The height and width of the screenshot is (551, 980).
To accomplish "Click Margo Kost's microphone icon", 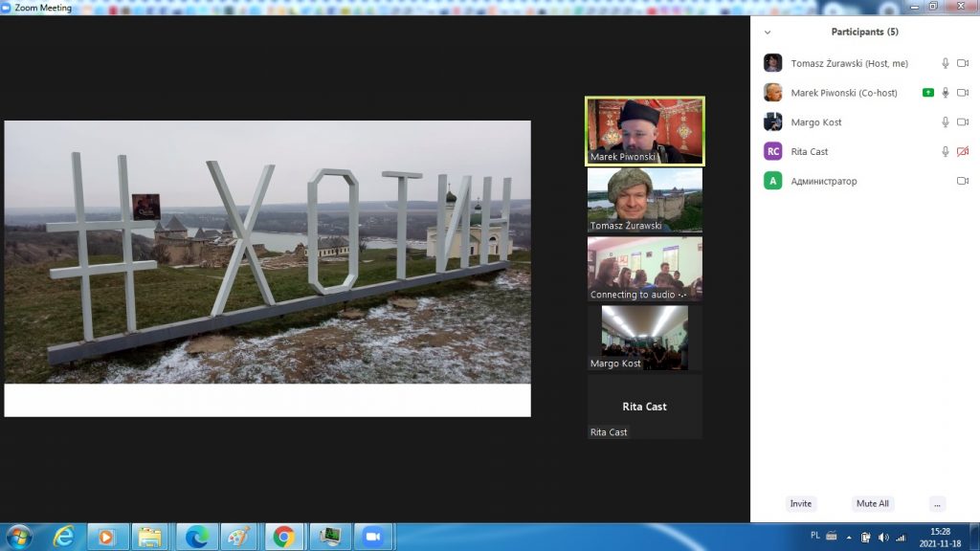I will [946, 122].
